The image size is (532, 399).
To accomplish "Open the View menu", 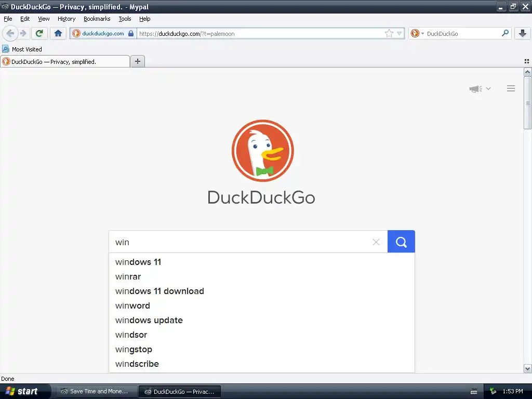I will [44, 19].
